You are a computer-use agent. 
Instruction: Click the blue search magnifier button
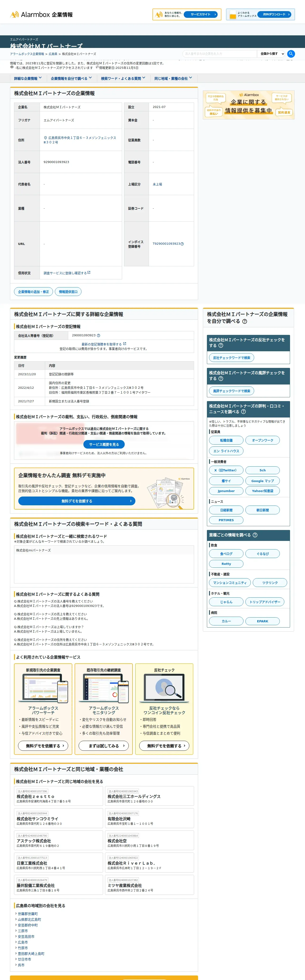click(291, 54)
